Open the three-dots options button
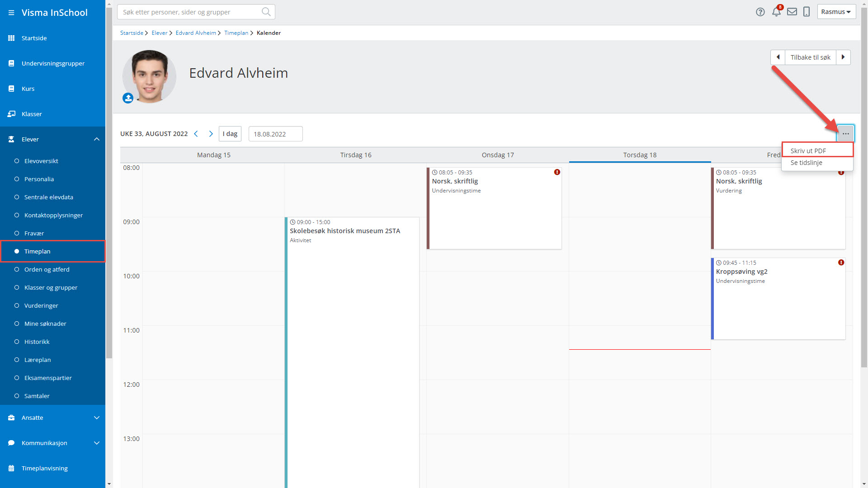The width and height of the screenshot is (868, 488). [x=845, y=134]
